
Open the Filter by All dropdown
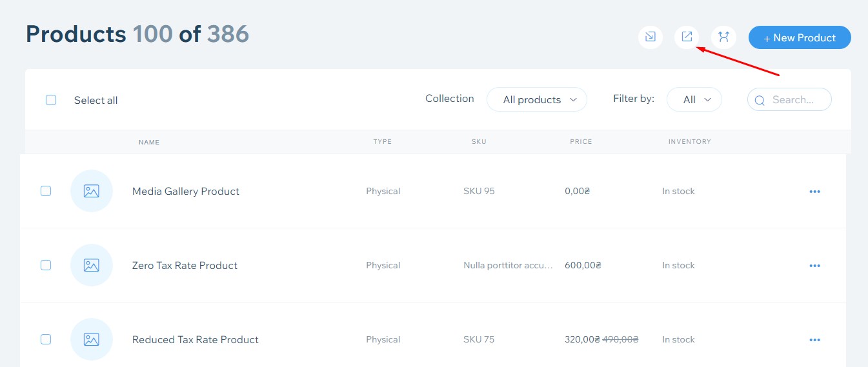pyautogui.click(x=694, y=99)
